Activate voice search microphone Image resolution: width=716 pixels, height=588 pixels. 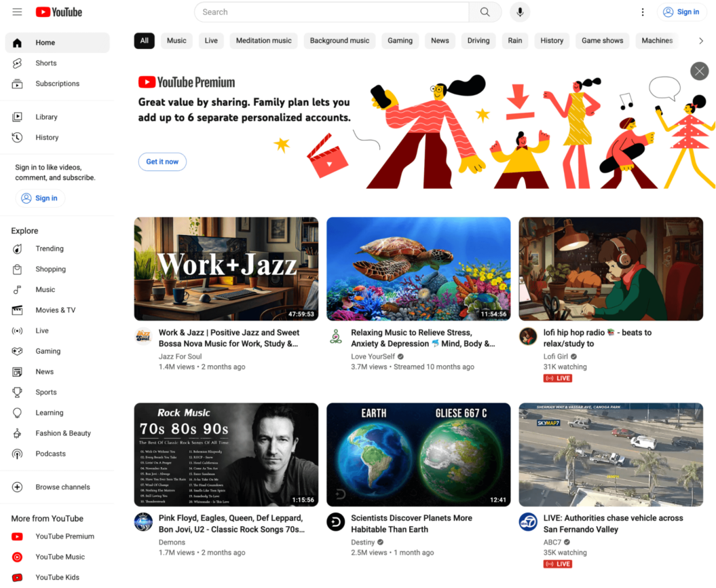(x=520, y=12)
